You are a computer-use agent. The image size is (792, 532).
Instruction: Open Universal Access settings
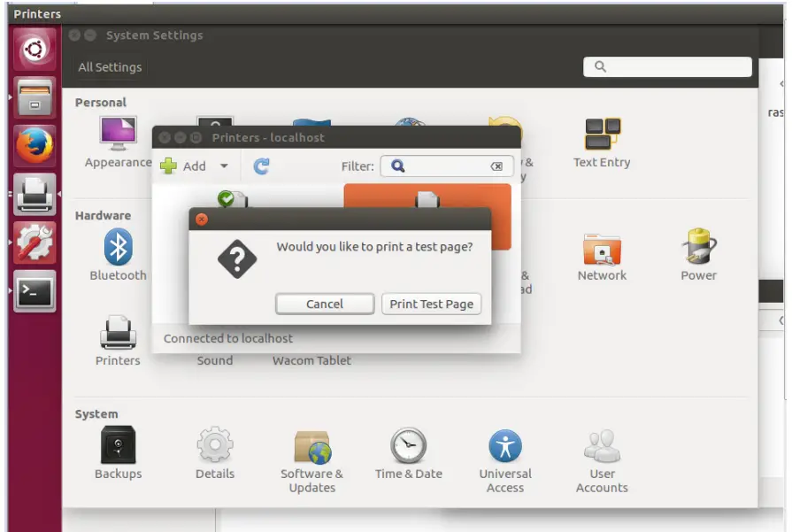click(505, 461)
